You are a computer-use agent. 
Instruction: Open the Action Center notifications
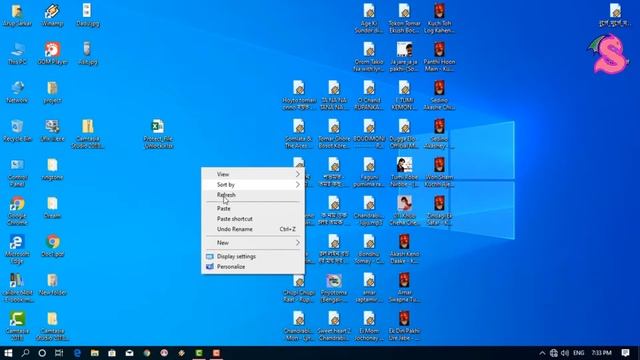[625, 353]
